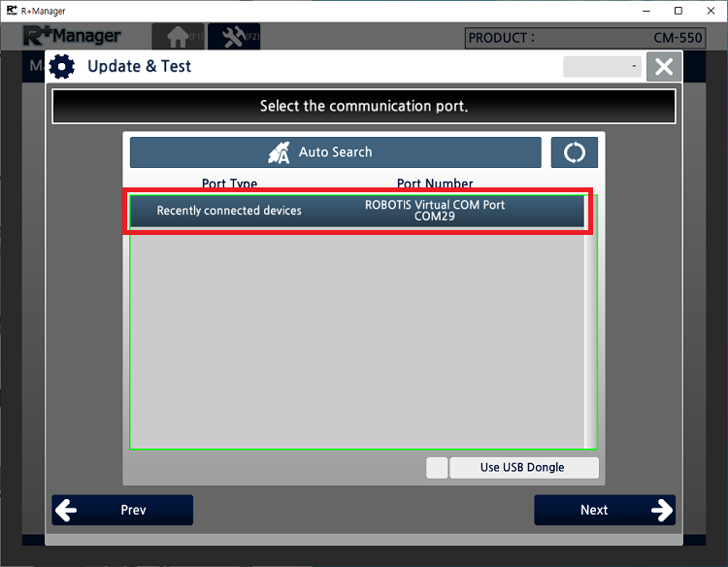Enable the Use USB Dongle checkbox
This screenshot has height=567, width=728.
coord(437,467)
